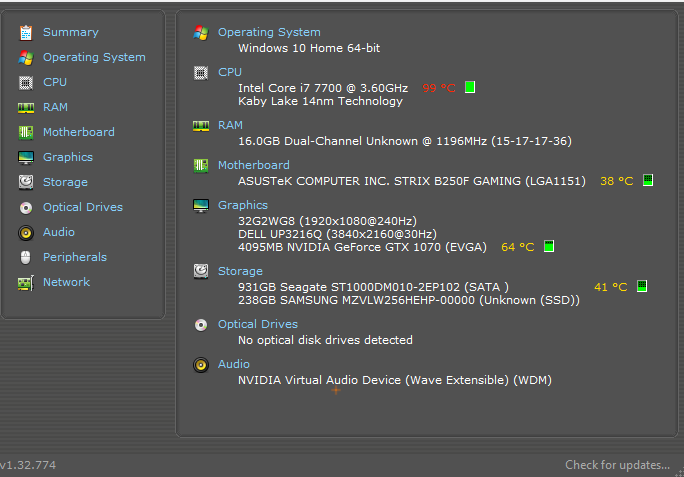Click the 38 °C motherboard temperature
This screenshot has height=477, width=684.
click(x=617, y=181)
